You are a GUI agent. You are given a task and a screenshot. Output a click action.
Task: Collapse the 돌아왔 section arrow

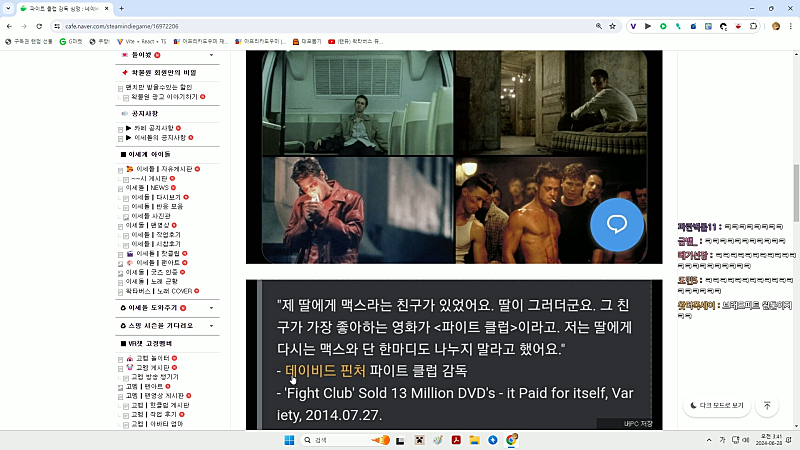click(x=211, y=55)
